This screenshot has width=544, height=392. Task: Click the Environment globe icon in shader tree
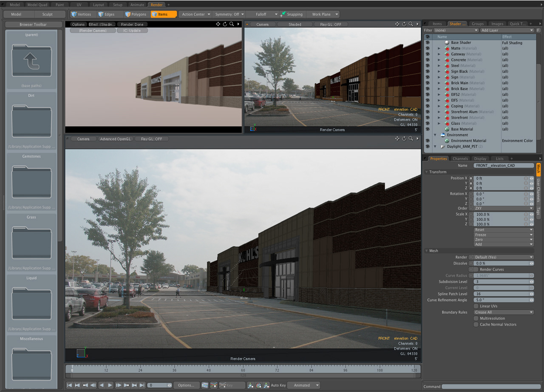click(443, 135)
